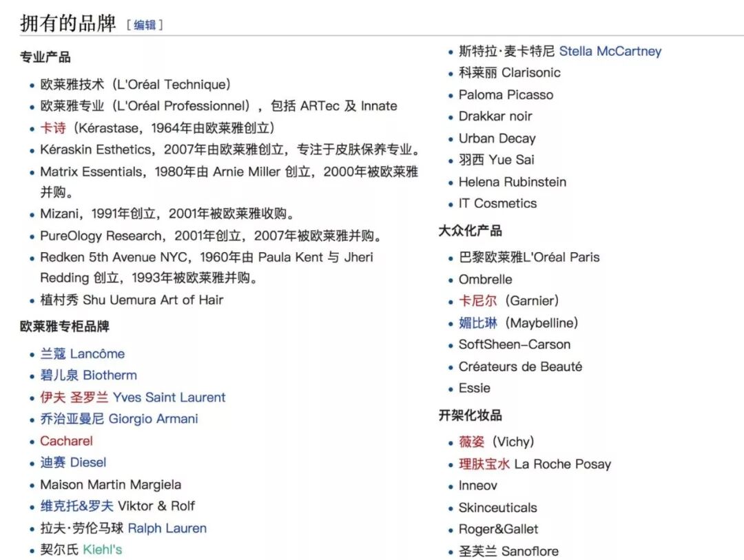Open the 兰蔻 Lancôme link

coord(83,353)
